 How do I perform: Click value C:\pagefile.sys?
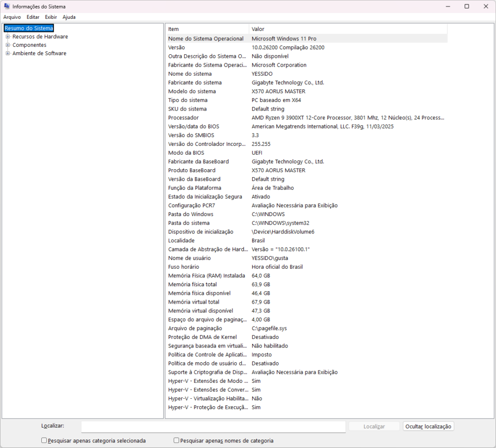click(x=269, y=329)
